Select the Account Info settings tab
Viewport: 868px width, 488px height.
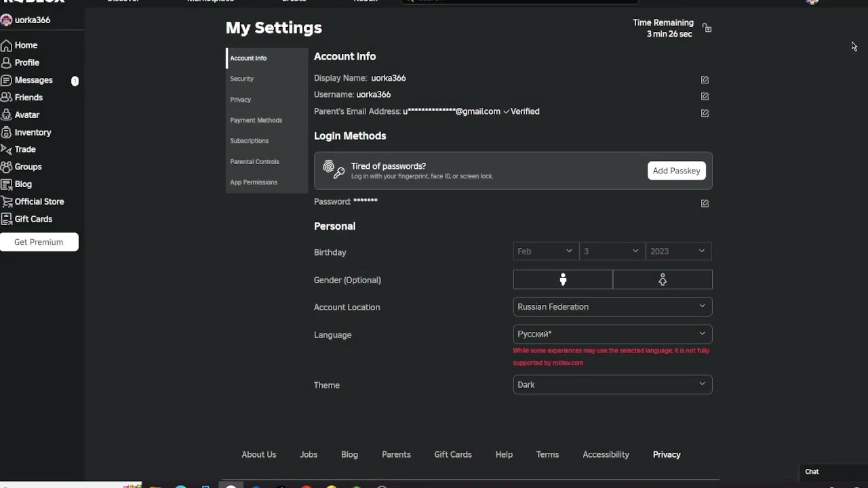point(267,58)
